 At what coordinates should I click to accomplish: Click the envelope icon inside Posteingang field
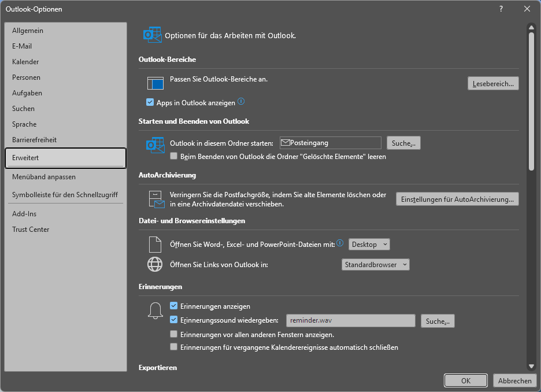285,142
